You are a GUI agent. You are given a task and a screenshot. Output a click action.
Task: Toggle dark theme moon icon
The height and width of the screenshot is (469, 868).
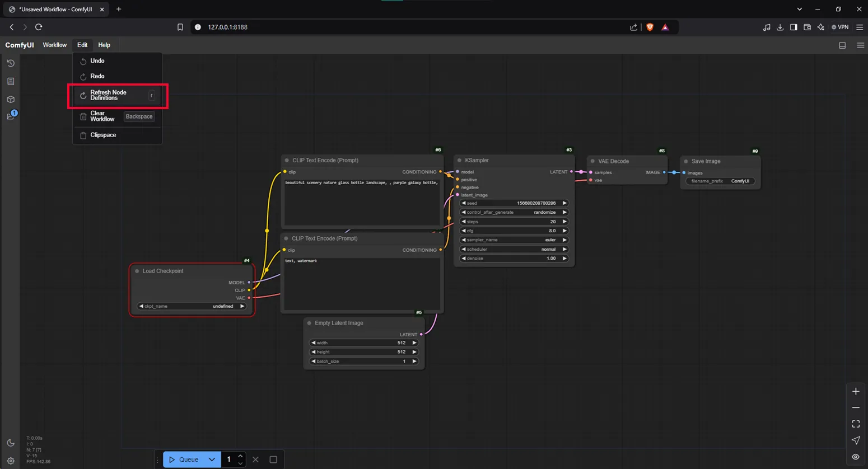point(11,443)
